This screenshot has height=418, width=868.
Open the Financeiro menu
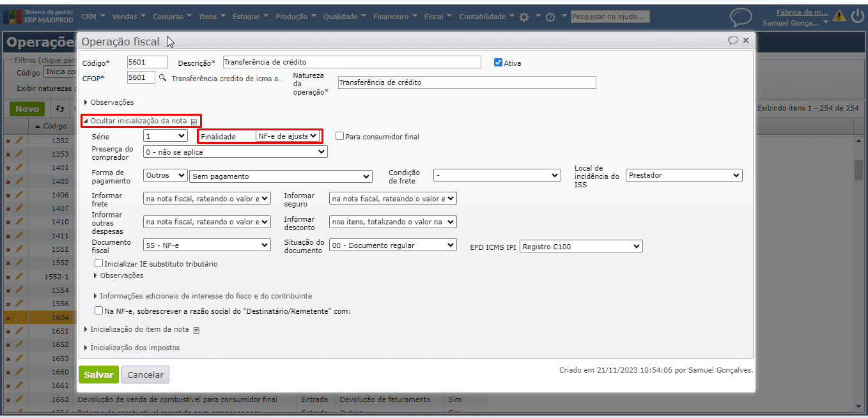[x=396, y=17]
